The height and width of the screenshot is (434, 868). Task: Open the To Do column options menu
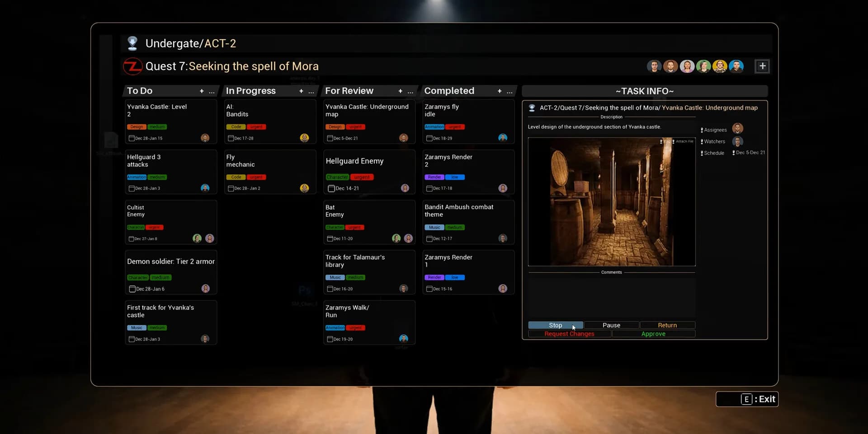[212, 92]
